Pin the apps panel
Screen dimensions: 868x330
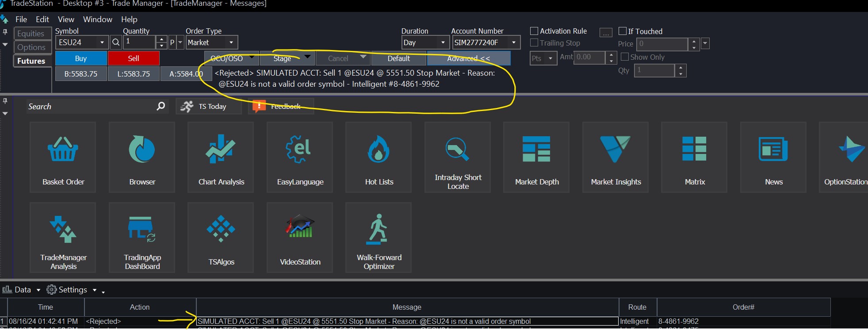click(5, 101)
